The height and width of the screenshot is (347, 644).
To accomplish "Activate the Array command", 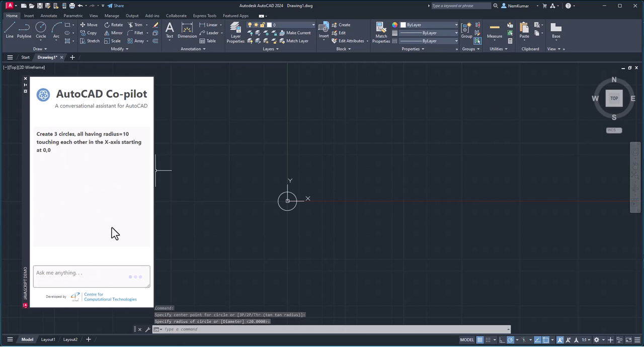I will pos(135,41).
